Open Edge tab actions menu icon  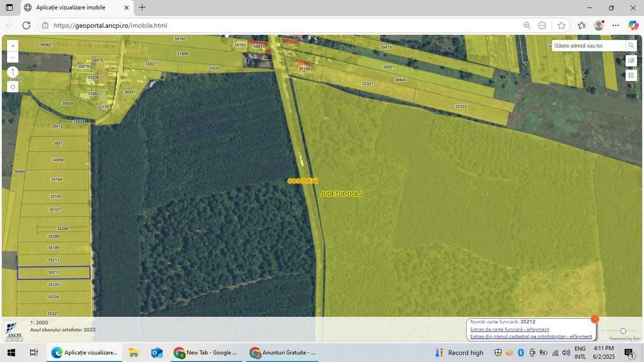click(9, 7)
